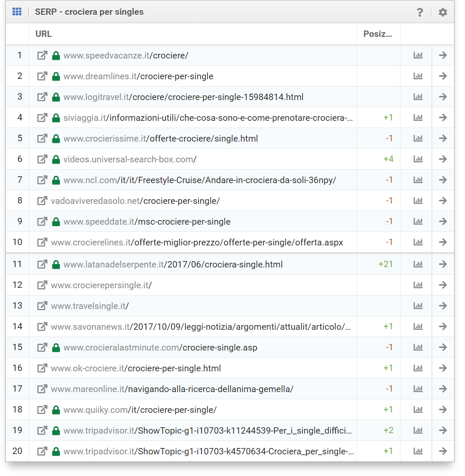The height and width of the screenshot is (476, 465).
Task: Click the "SERP - crociera per singles" title
Action: tap(89, 12)
